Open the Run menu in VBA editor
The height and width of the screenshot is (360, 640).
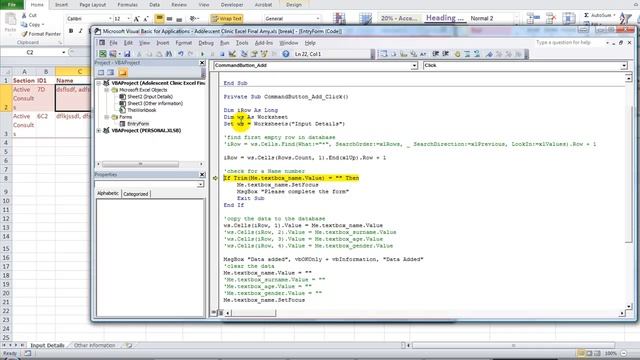pyautogui.click(x=224, y=43)
